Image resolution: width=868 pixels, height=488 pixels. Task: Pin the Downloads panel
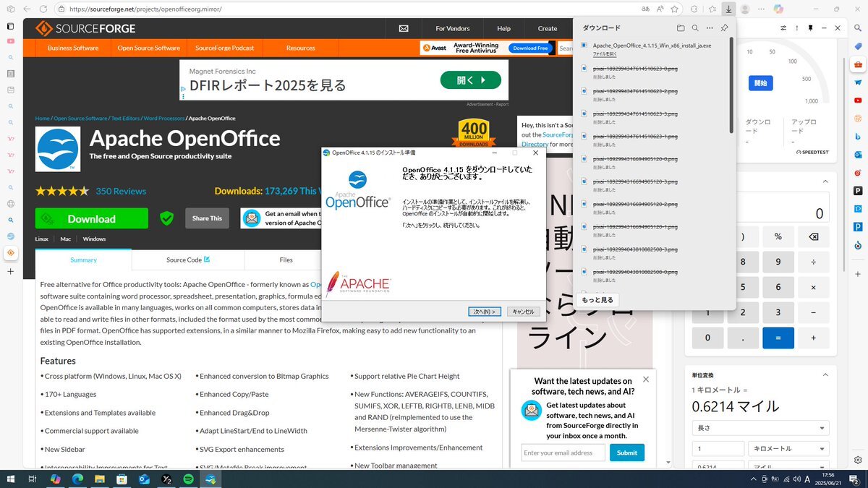724,28
